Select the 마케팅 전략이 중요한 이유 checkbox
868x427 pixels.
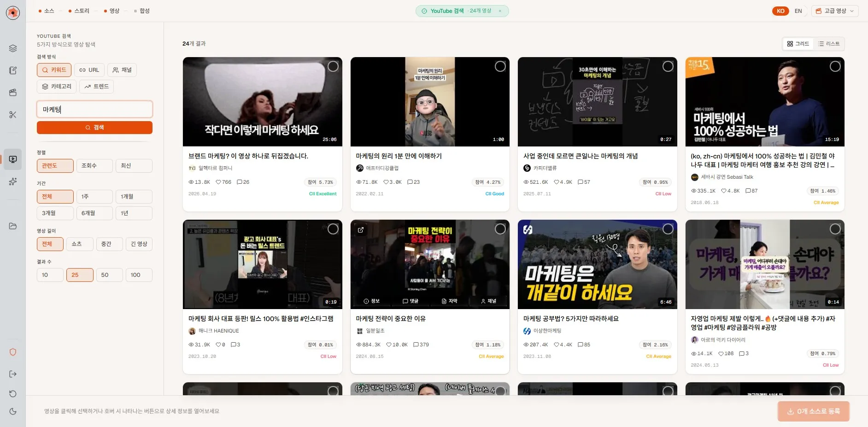point(500,229)
